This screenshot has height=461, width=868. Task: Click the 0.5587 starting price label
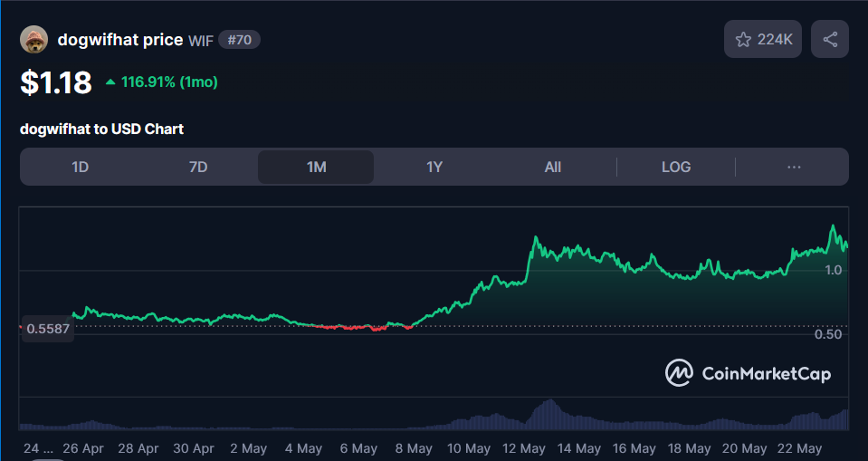48,329
